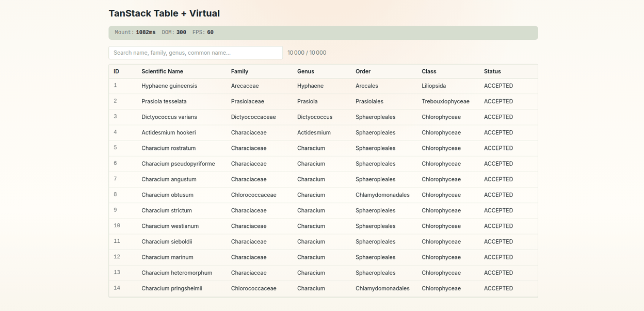644x311 pixels.
Task: Select the Characium obtusum cell
Action: [167, 195]
